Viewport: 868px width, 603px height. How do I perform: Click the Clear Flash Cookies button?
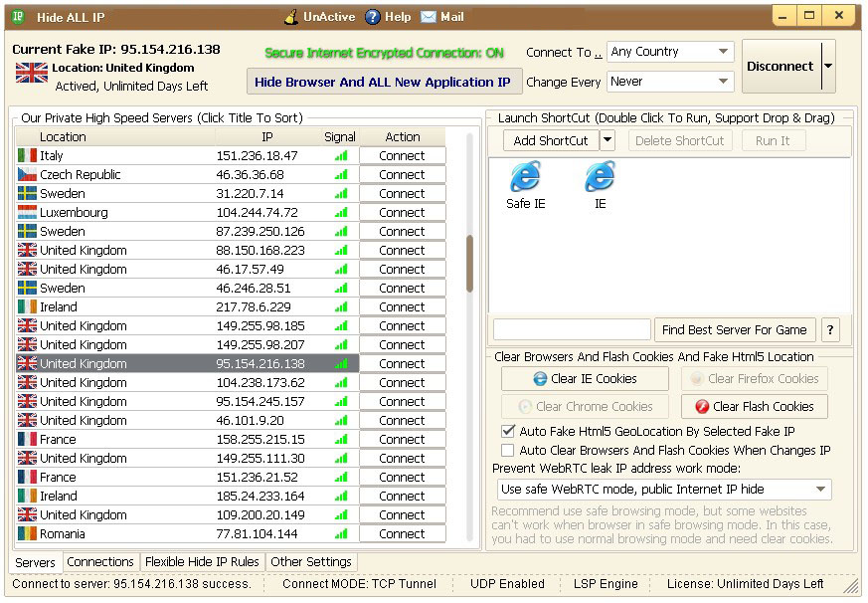pos(755,406)
